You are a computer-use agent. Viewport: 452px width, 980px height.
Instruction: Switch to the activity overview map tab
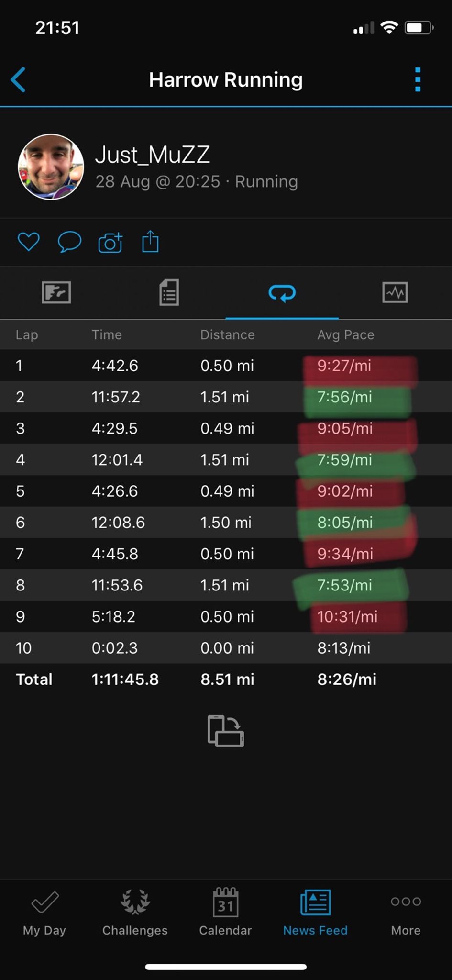[56, 292]
